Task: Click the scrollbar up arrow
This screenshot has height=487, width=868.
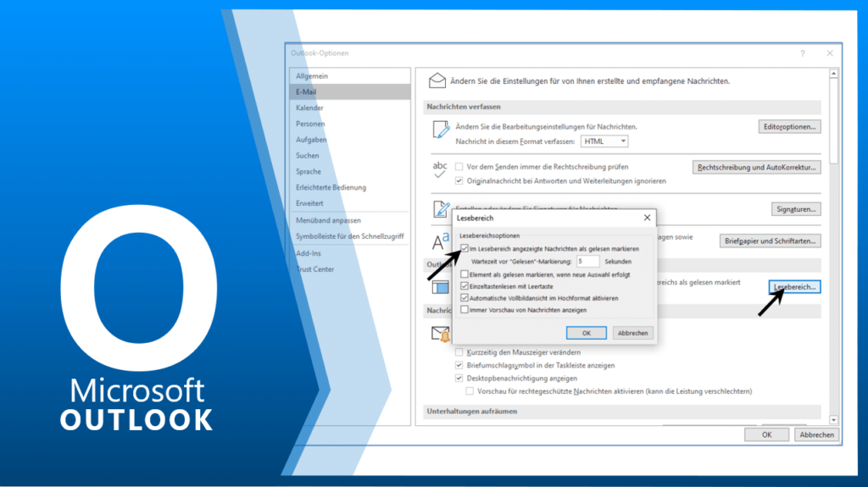Action: [x=834, y=74]
